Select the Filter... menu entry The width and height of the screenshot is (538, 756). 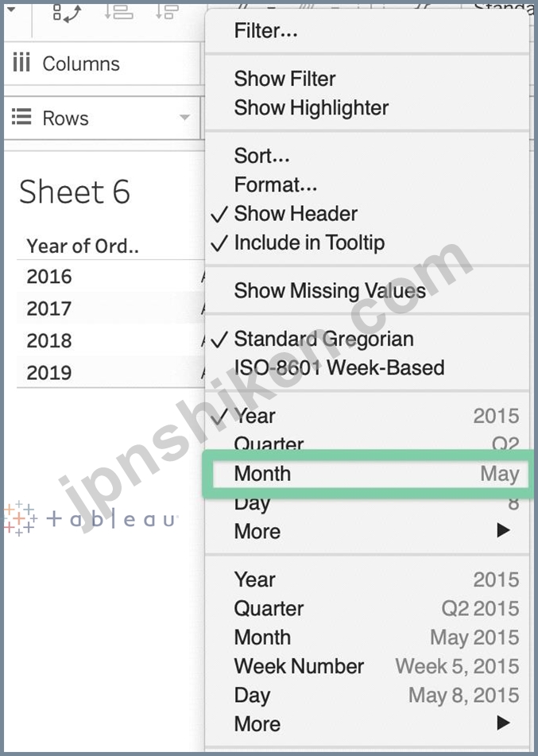[x=265, y=31]
